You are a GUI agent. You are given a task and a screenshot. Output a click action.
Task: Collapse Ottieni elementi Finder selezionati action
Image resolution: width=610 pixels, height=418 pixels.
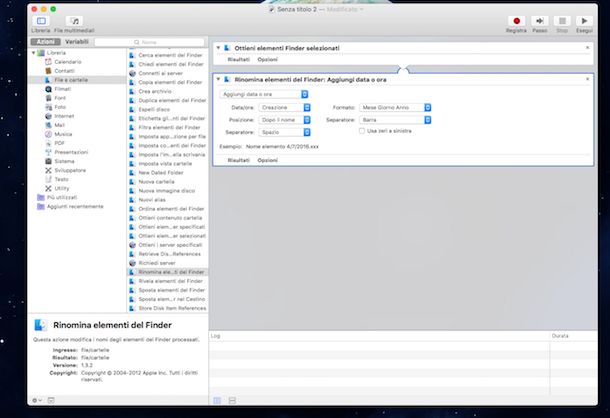point(218,48)
